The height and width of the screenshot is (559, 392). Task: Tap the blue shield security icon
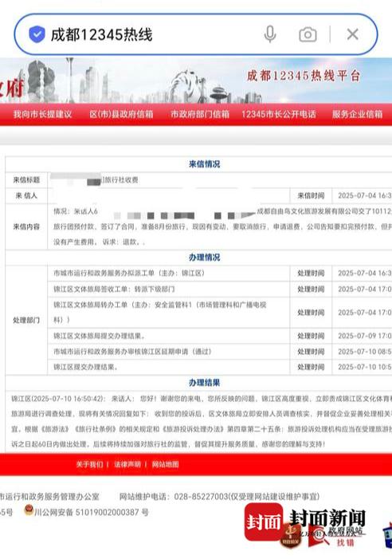[x=37, y=34]
